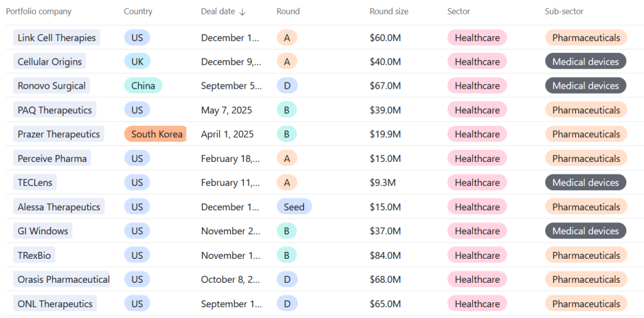
Task: Open GI Windows company entry
Action: coord(43,231)
